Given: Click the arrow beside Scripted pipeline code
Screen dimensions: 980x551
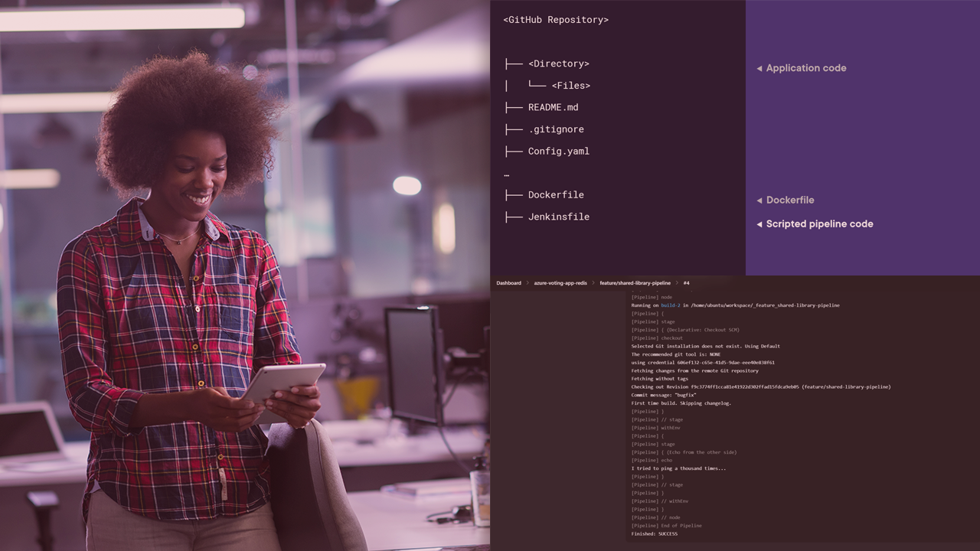Looking at the screenshot, I should (x=759, y=224).
